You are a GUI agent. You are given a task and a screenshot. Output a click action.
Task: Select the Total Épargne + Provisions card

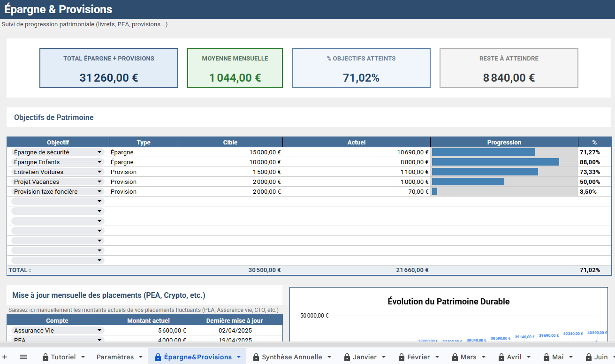point(109,68)
